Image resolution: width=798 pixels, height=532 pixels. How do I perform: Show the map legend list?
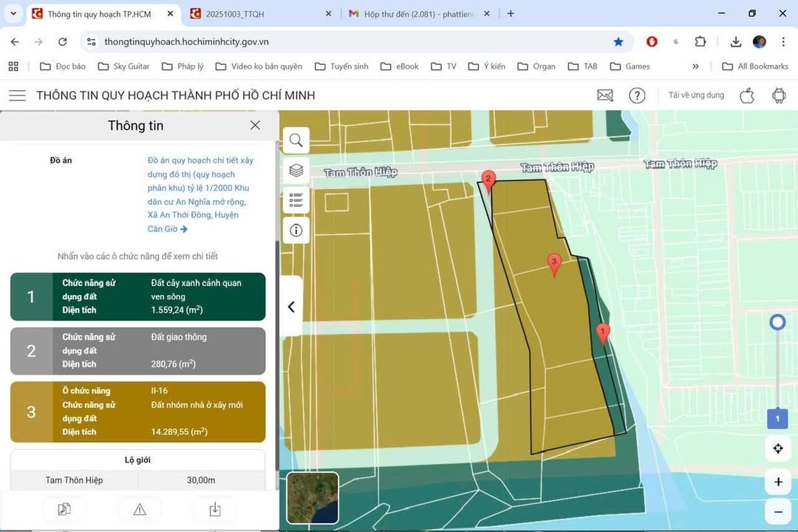(x=296, y=199)
